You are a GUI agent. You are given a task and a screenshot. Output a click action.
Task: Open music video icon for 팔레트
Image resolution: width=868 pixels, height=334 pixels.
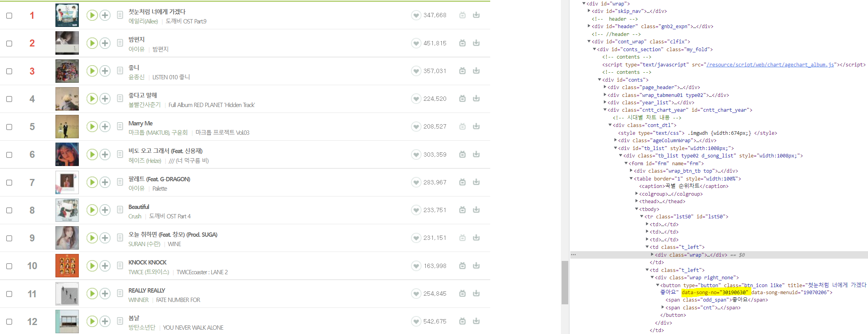pos(462,182)
